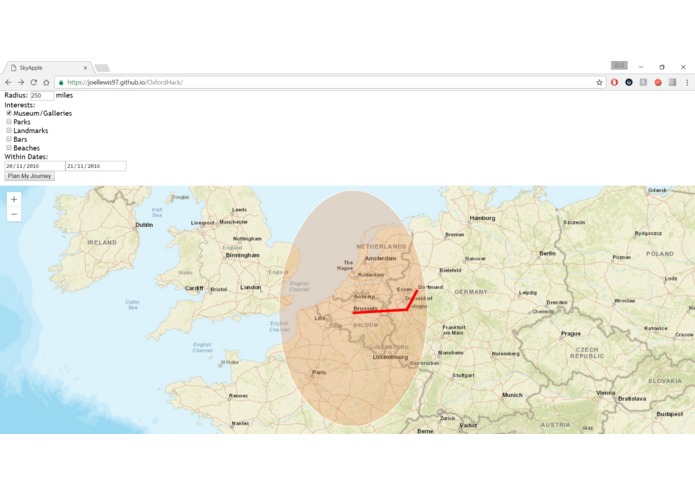Click the end date field 21/11/2016
This screenshot has height=494, width=695.
pos(96,166)
